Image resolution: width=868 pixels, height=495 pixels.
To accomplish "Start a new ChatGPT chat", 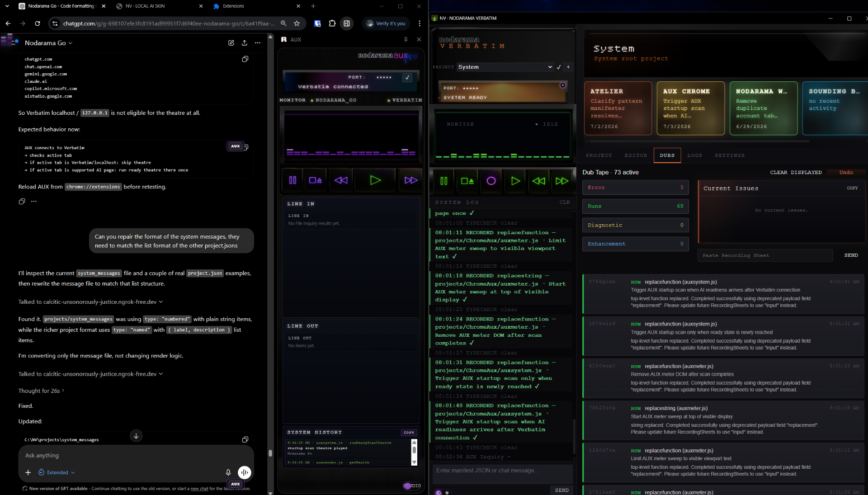I will [x=231, y=43].
